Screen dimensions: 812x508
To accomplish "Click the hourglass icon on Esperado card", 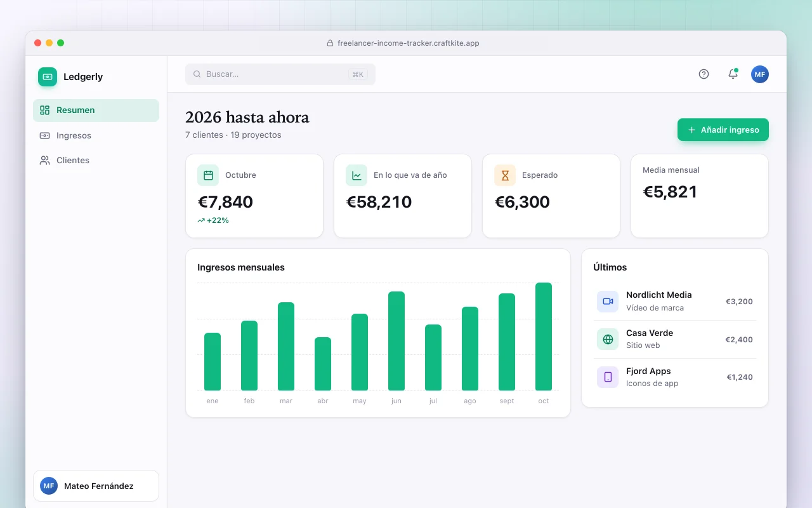I will (x=505, y=175).
